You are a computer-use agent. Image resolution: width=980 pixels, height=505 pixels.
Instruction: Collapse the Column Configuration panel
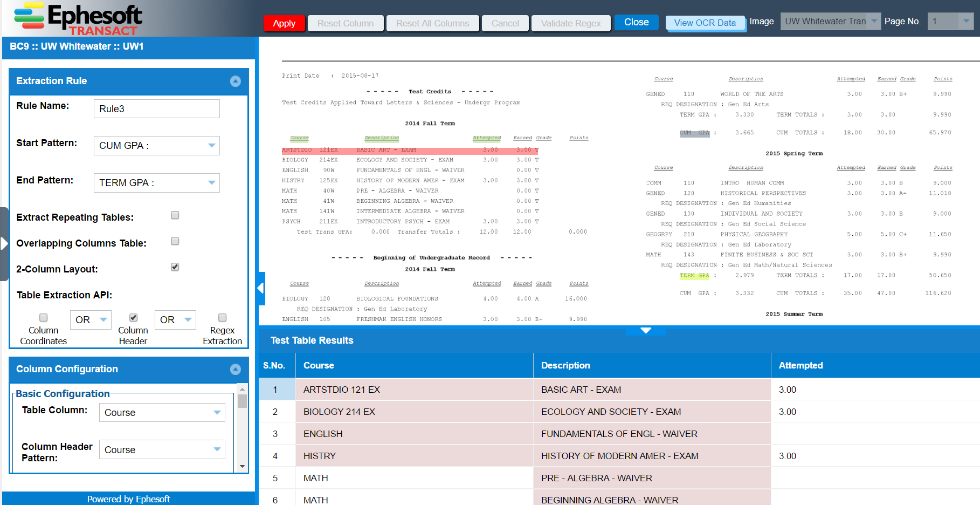tap(235, 369)
